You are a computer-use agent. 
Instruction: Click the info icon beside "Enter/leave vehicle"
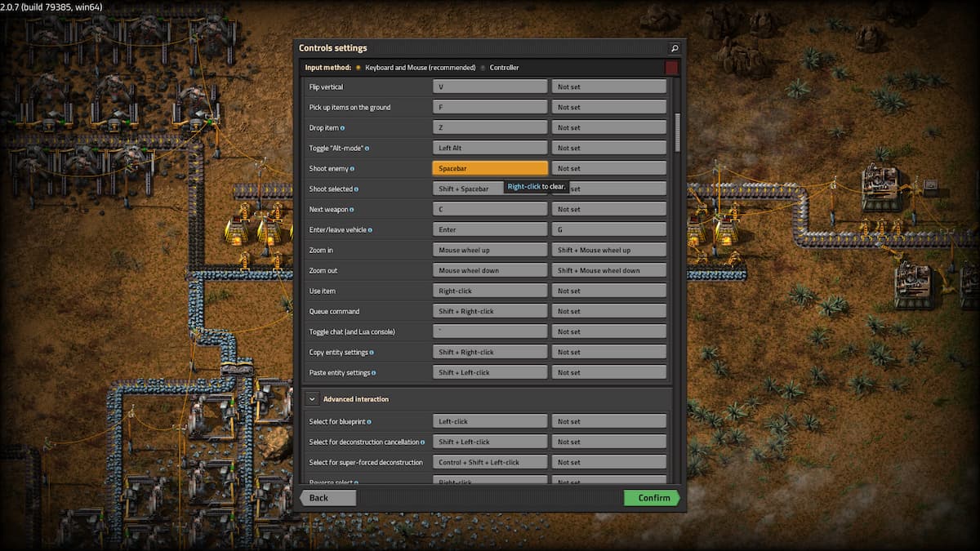pyautogui.click(x=370, y=230)
